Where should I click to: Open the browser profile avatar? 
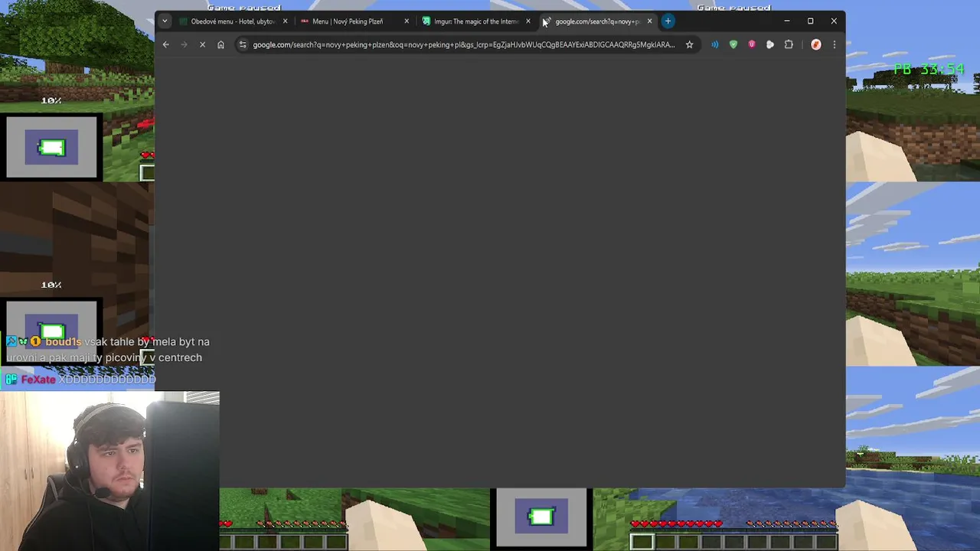coord(815,44)
